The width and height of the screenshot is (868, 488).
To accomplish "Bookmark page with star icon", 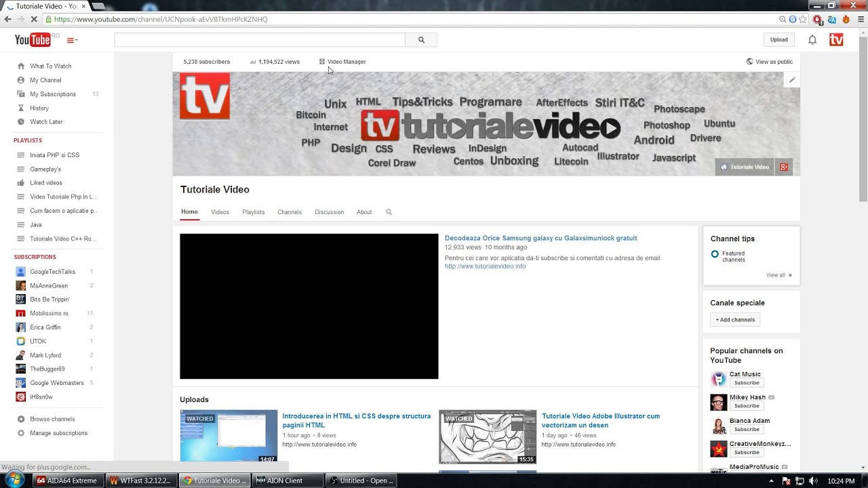I will coord(803,19).
